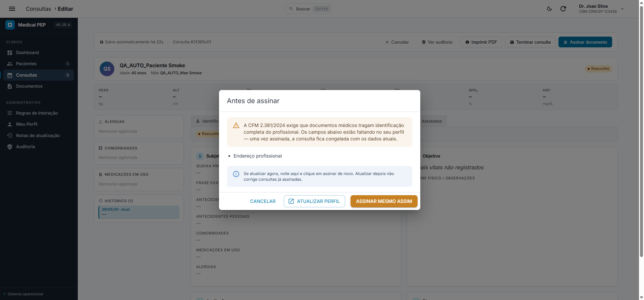The width and height of the screenshot is (644, 300).
Task: Go to Meu Perfil
Action: pos(39,124)
